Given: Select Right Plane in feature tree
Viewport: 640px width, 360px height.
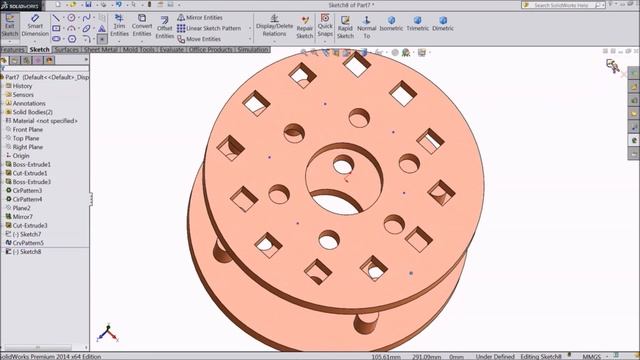Looking at the screenshot, I should point(27,147).
